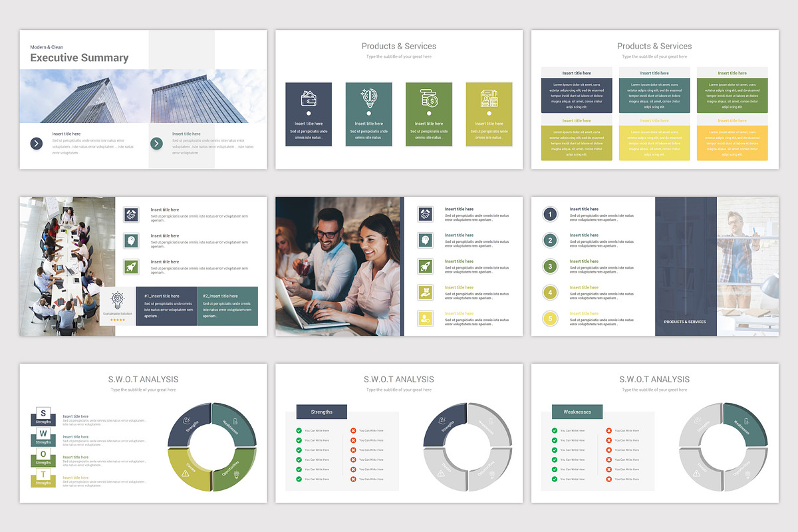Click teal head icon beside the laptop photo
This screenshot has width=798, height=532.
tap(426, 240)
